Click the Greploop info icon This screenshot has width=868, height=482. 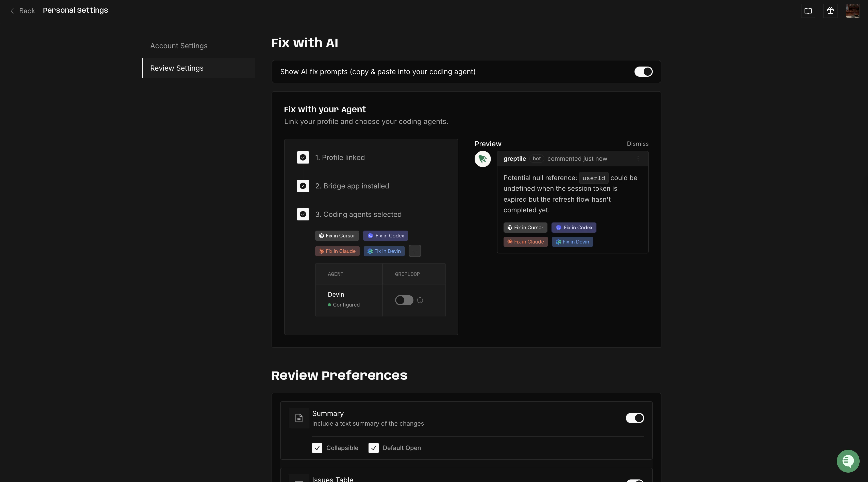420,300
